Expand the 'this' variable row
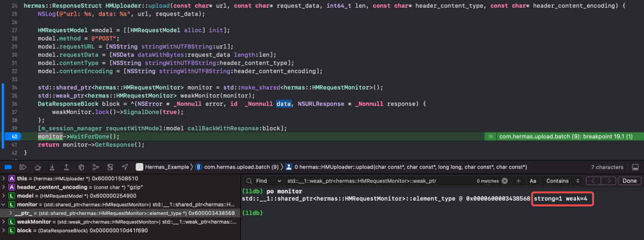 (x=4, y=178)
